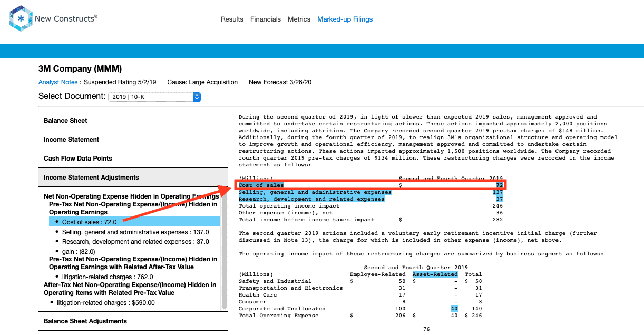Open Marked-up Filings tab

[345, 19]
